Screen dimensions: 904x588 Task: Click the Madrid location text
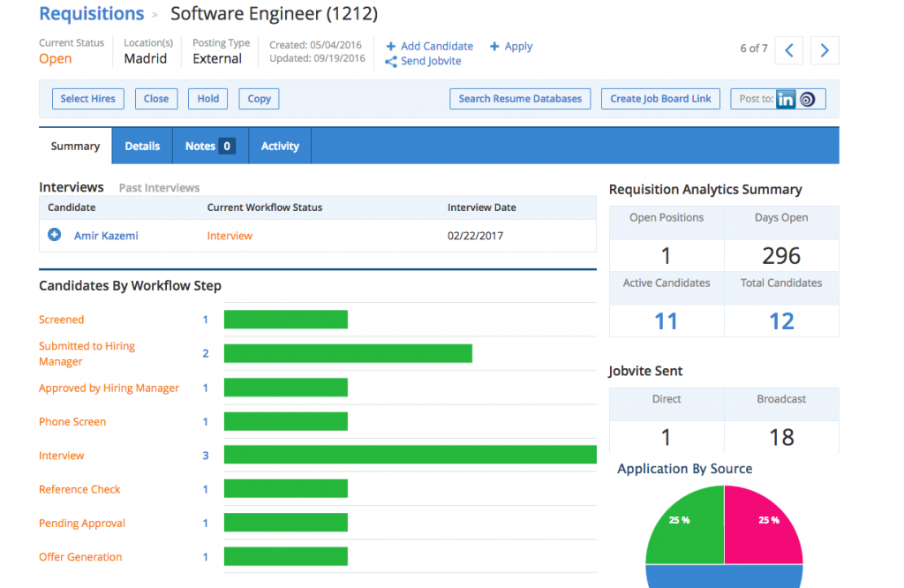pyautogui.click(x=146, y=59)
